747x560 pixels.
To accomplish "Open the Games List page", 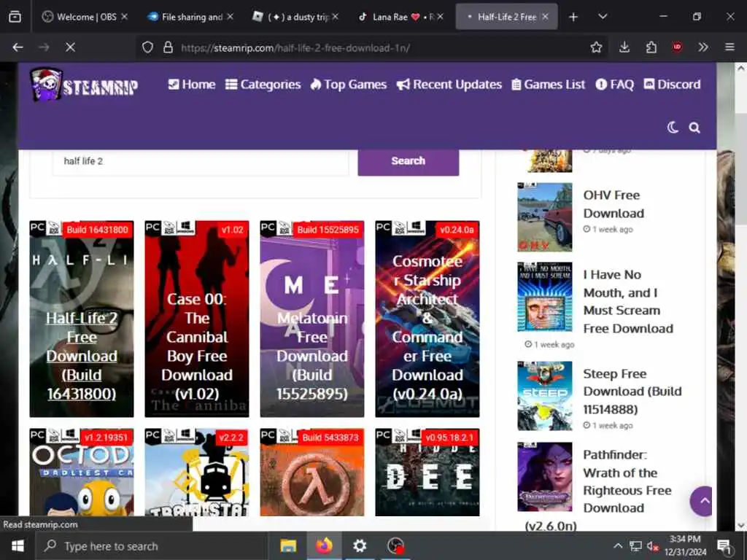I will [x=548, y=85].
